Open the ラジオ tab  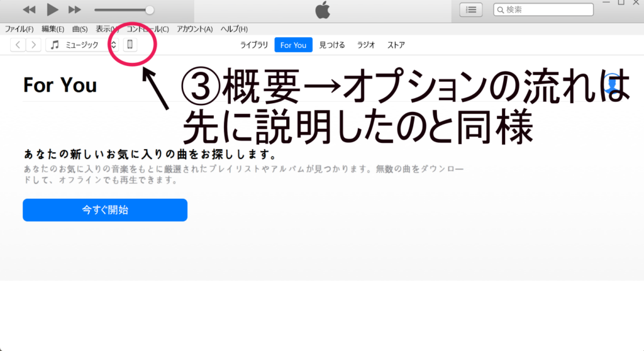365,45
